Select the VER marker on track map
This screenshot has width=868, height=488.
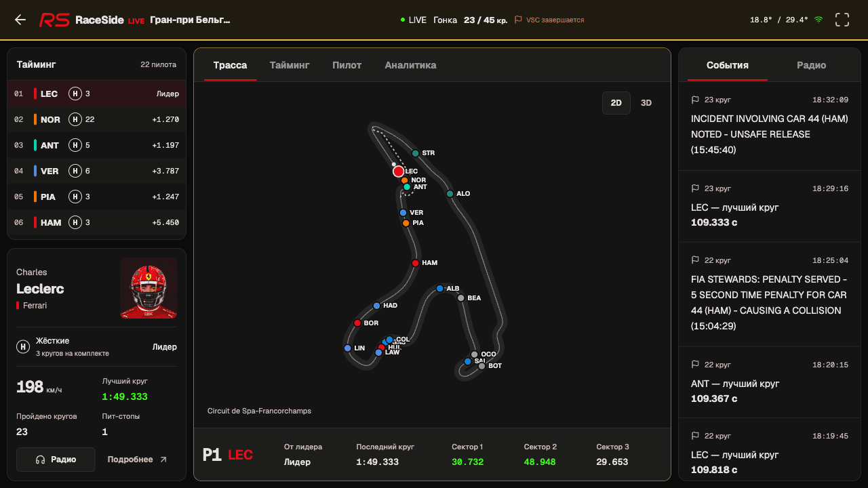click(x=403, y=213)
